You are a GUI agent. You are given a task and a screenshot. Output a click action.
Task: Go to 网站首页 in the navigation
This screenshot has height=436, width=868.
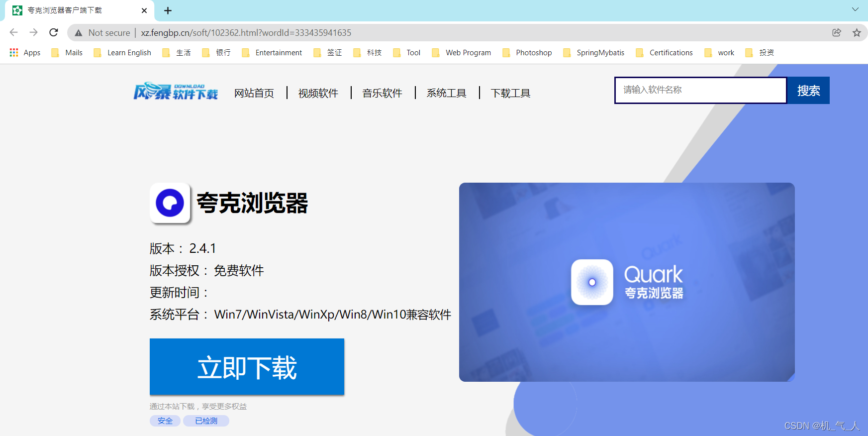pyautogui.click(x=254, y=93)
